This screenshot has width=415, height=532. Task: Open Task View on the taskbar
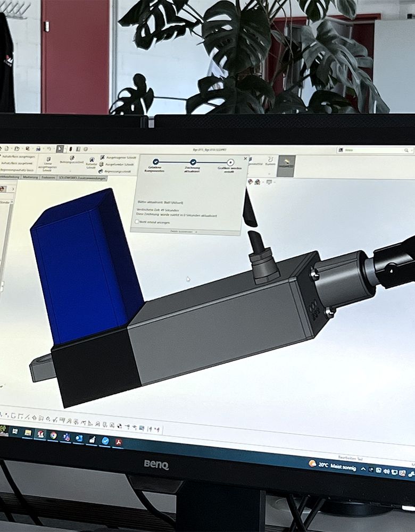tap(15, 431)
